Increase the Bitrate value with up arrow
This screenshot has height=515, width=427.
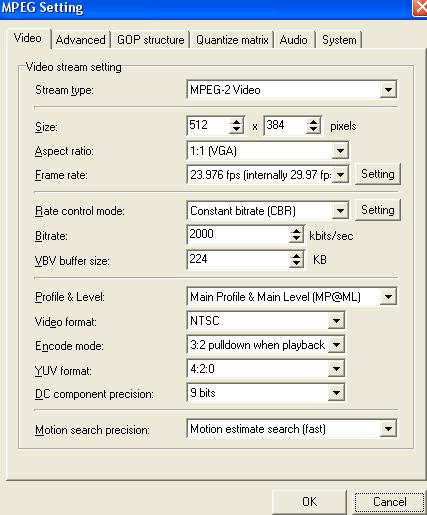(296, 230)
